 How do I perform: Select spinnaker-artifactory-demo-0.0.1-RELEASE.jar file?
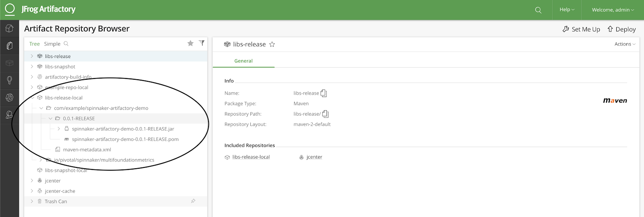[x=123, y=129]
